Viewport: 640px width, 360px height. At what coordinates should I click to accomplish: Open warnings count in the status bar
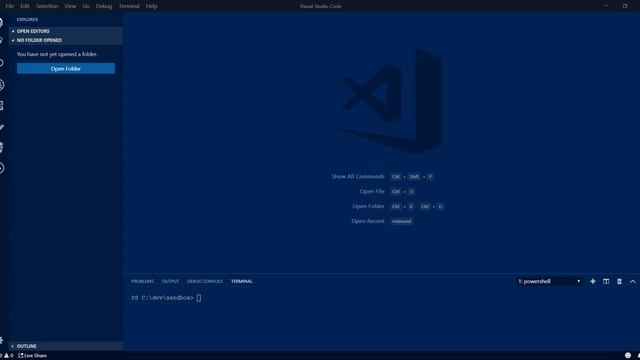(x=9, y=356)
